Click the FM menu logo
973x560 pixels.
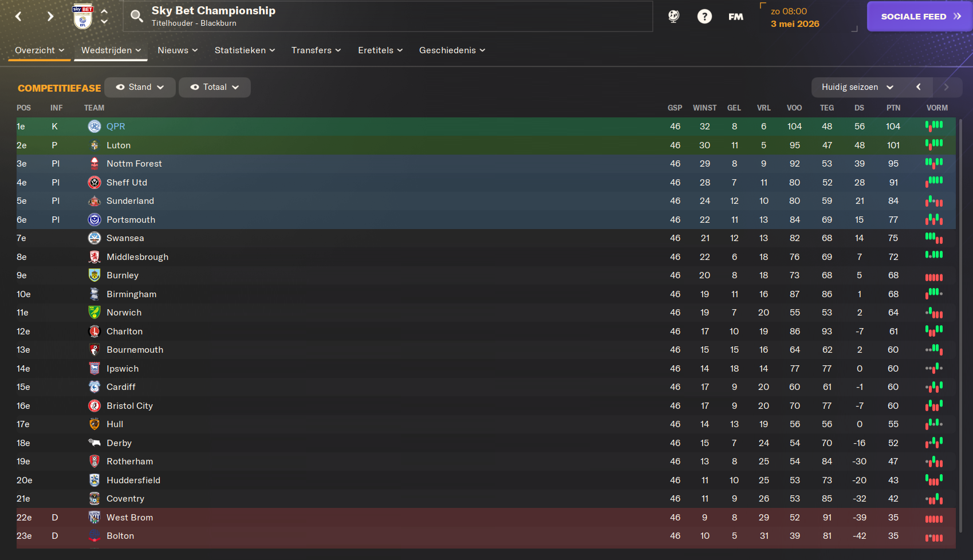click(736, 17)
